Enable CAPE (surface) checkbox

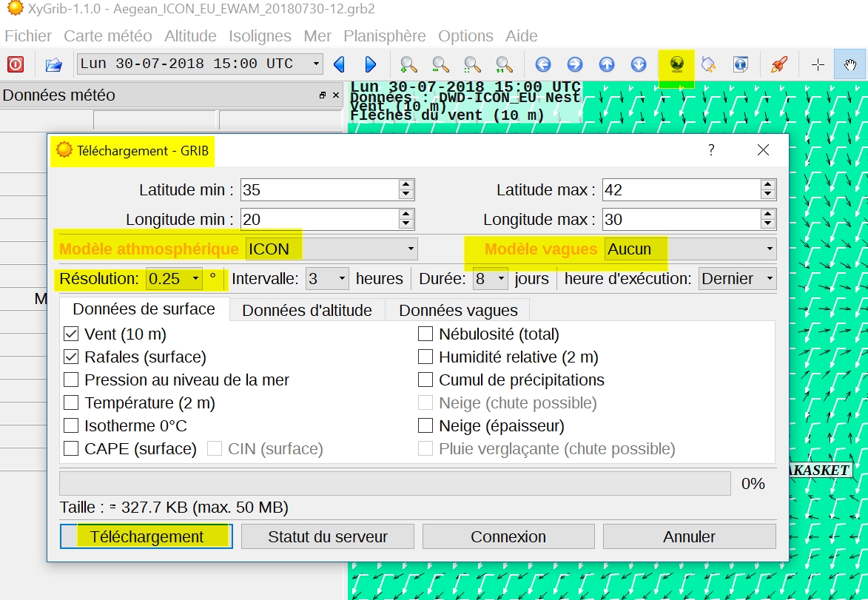[71, 448]
